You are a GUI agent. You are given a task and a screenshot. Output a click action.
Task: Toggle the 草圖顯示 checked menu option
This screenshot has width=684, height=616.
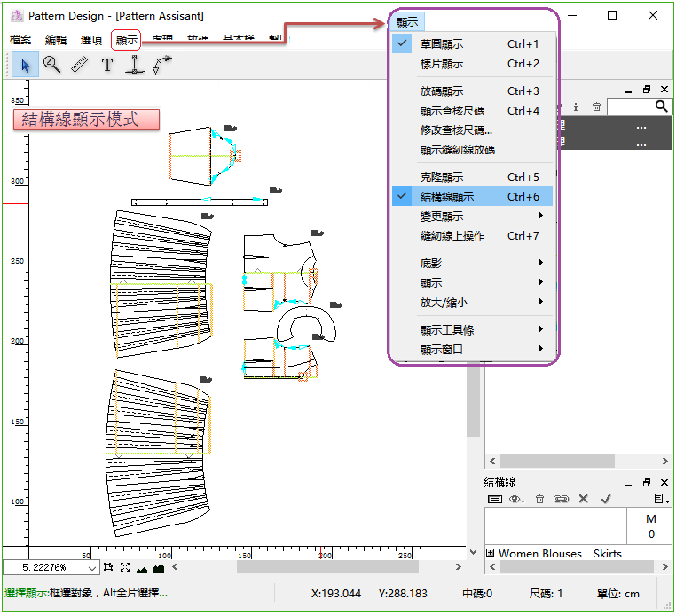pos(441,44)
